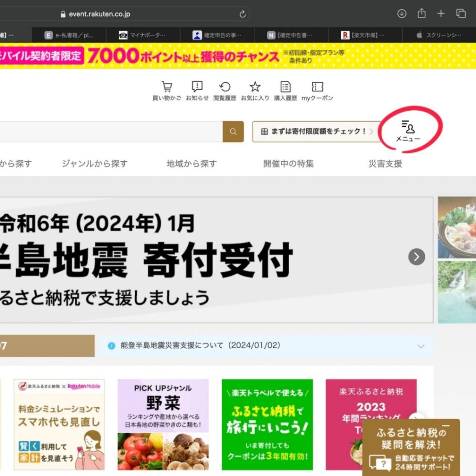Open the hot pot dish side thumbnail
The image size is (476, 476).
(457, 227)
